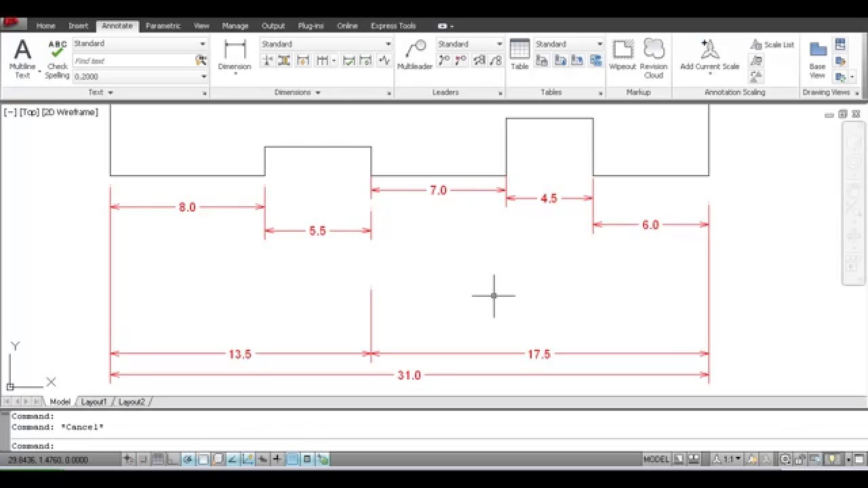Start the Multileader tool
868x488 pixels.
pyautogui.click(x=415, y=56)
